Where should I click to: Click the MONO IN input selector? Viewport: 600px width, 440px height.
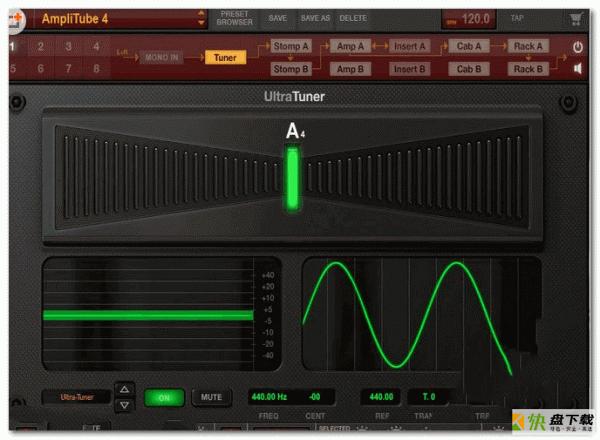click(161, 58)
